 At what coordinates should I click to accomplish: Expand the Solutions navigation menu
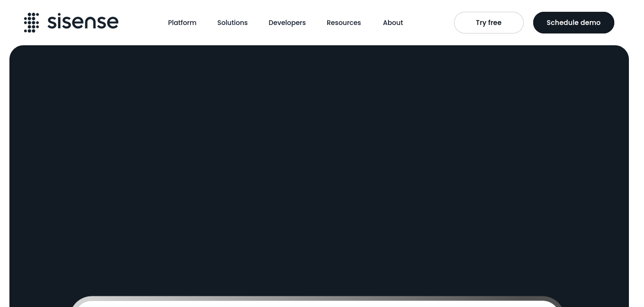point(232,23)
